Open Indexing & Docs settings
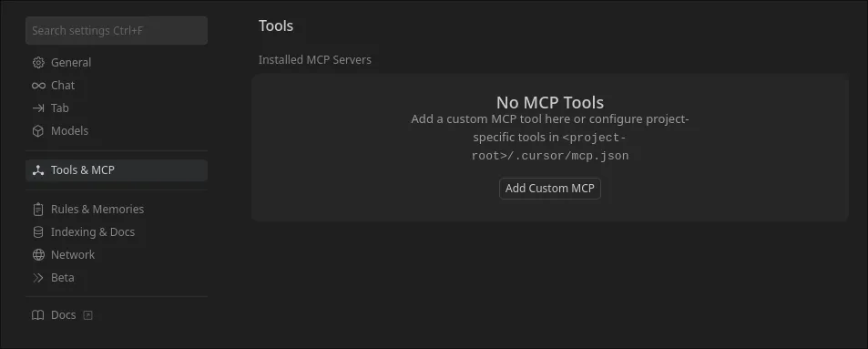This screenshot has height=349, width=868. [117, 232]
